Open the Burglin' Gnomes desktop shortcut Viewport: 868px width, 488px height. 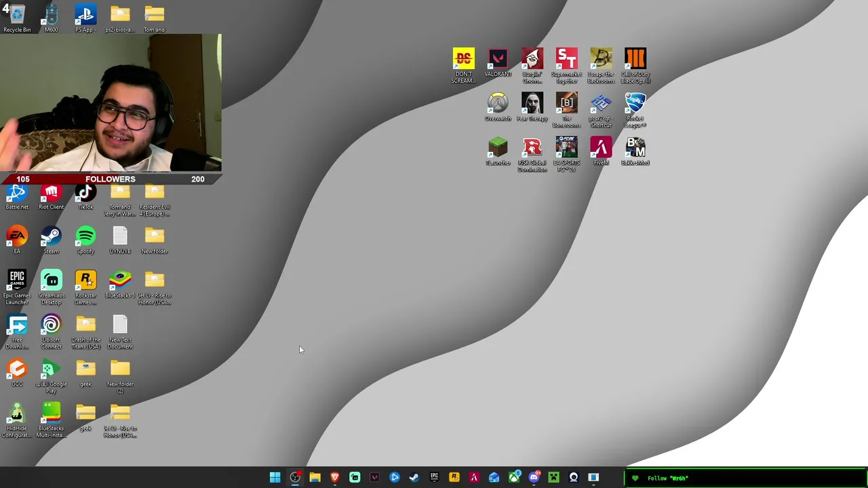(x=532, y=66)
